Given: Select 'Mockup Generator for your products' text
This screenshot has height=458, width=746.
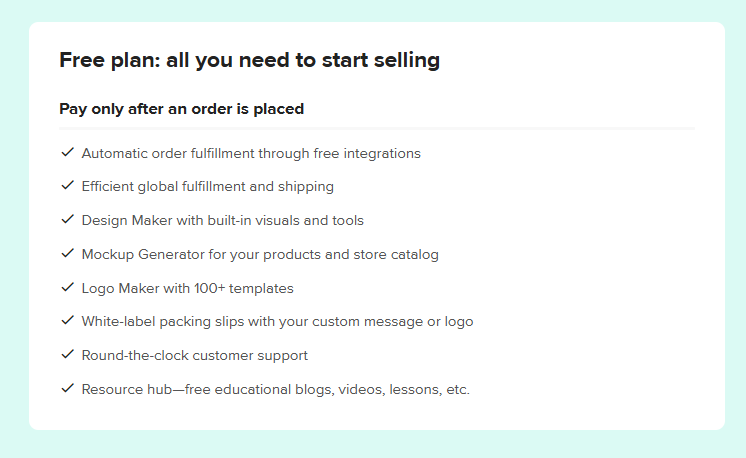Looking at the screenshot, I should click(260, 254).
